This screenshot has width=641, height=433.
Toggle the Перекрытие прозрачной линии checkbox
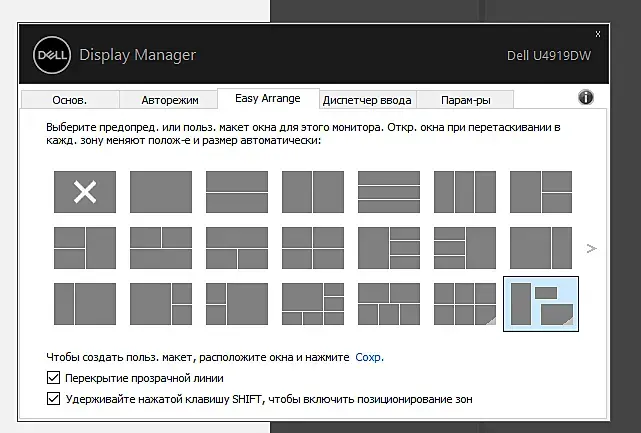point(53,378)
